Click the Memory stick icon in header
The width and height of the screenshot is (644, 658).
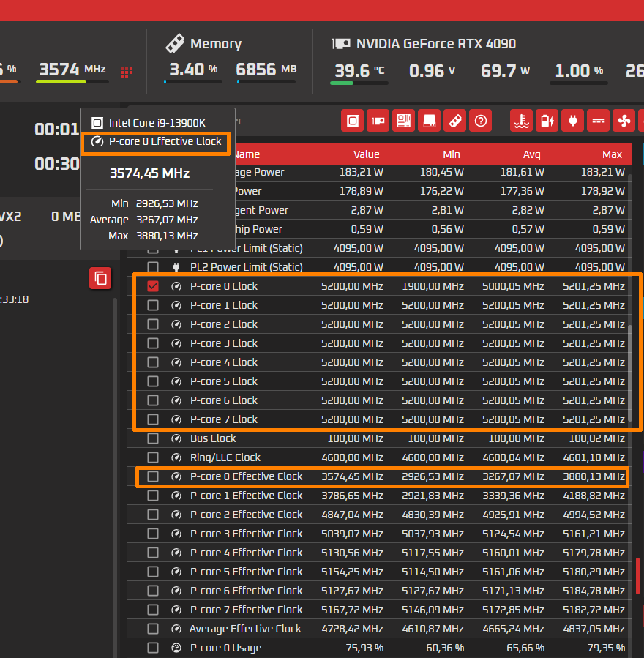pyautogui.click(x=175, y=43)
